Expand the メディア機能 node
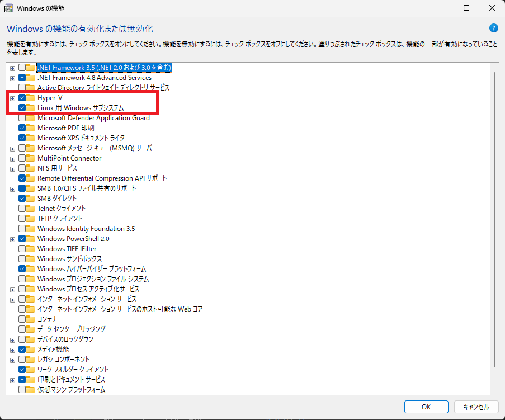505x420 pixels. [12, 350]
